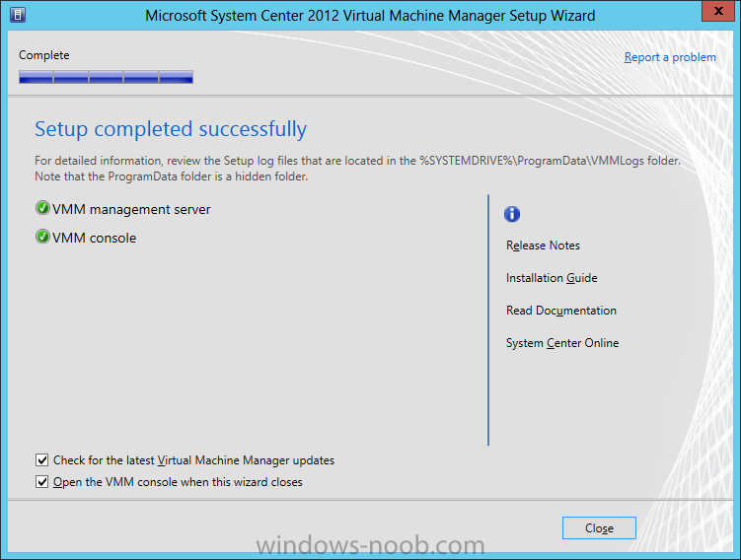Screen dimensions: 741x560
Task: Click the green check beside VMM console
Action: (x=42, y=237)
